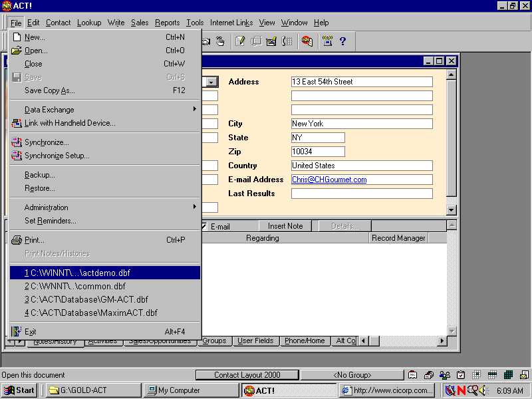Choose Close in the File menu
Viewport: 532px width, 399px height.
[105, 64]
